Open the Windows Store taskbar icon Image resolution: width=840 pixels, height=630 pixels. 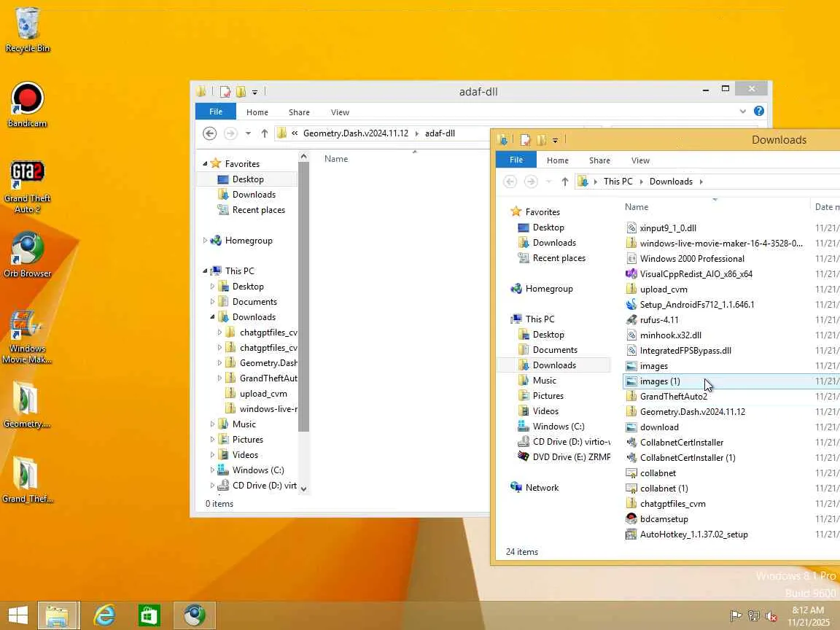[x=149, y=615]
